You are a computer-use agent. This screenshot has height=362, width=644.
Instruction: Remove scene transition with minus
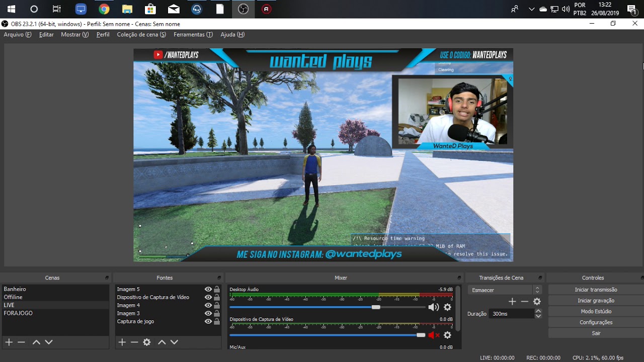(x=525, y=301)
